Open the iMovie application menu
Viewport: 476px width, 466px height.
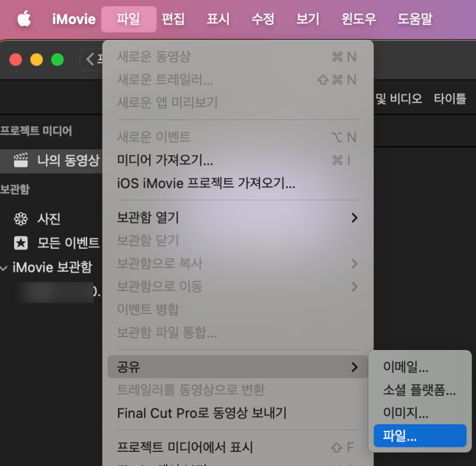74,19
